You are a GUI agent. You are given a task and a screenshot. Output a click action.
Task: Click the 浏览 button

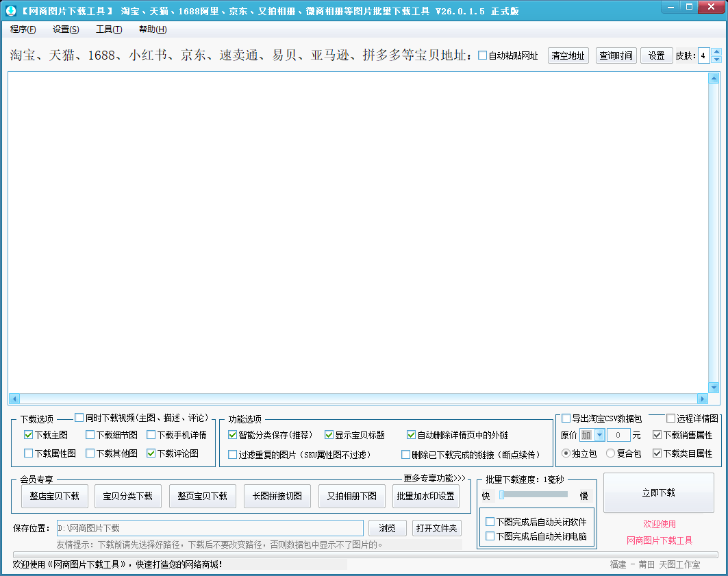coord(387,528)
